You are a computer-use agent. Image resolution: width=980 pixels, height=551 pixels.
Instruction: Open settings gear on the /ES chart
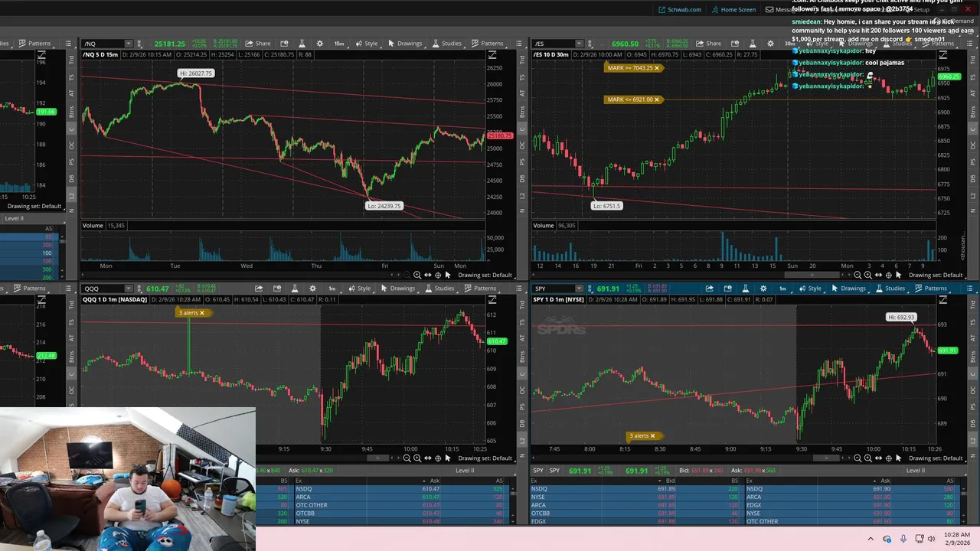coord(770,44)
